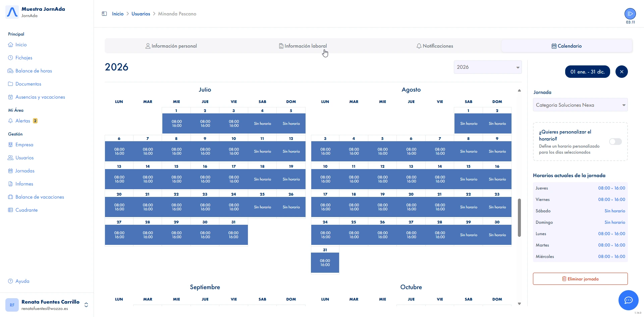644x317 pixels.
Task: Open the support chat bubble
Action: (x=628, y=300)
